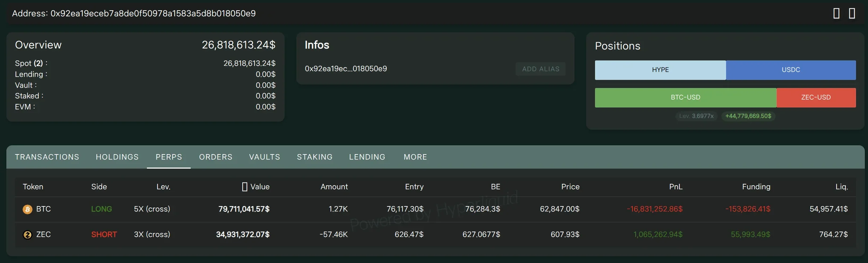Image resolution: width=868 pixels, height=263 pixels.
Task: Open the Orders tab
Action: [x=216, y=157]
